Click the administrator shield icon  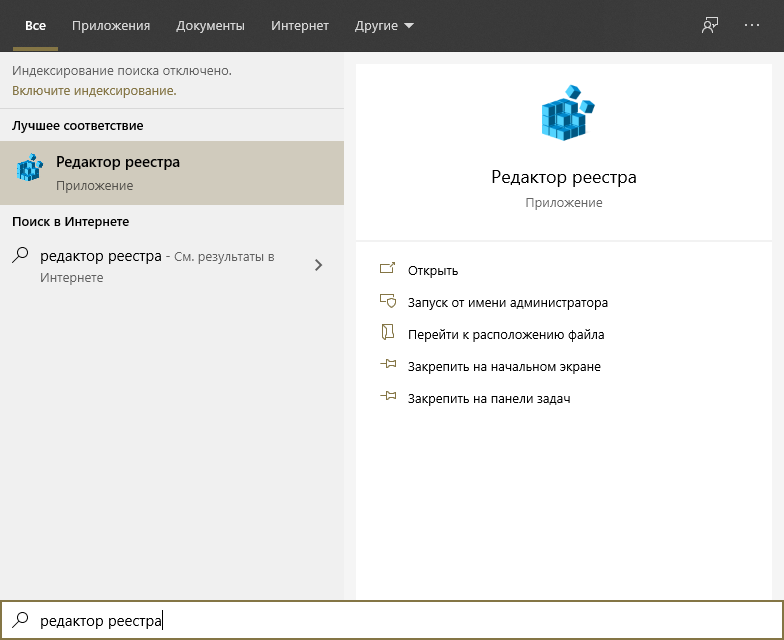[x=388, y=300]
